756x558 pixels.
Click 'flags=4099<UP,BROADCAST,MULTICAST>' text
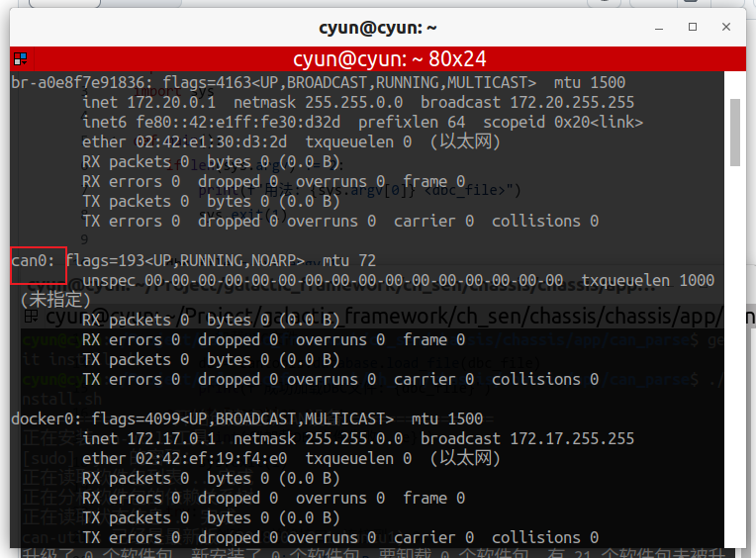click(x=242, y=418)
